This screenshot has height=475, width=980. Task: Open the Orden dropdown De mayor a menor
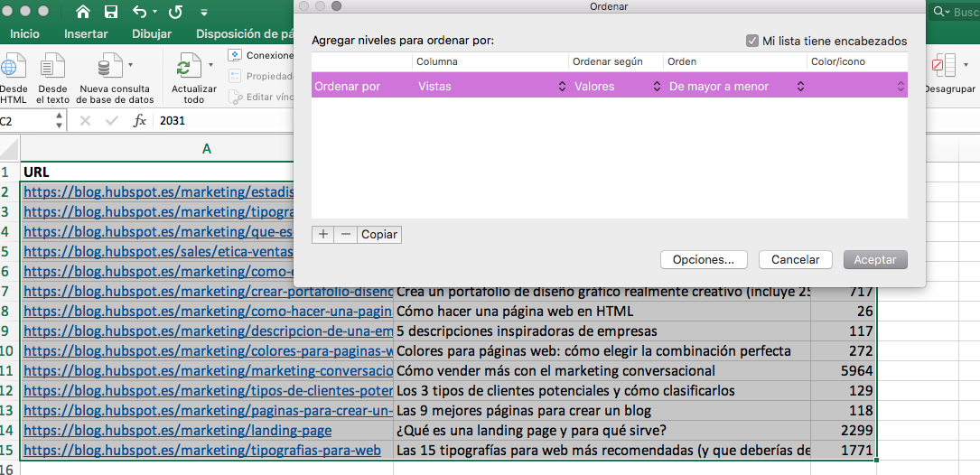pos(736,87)
